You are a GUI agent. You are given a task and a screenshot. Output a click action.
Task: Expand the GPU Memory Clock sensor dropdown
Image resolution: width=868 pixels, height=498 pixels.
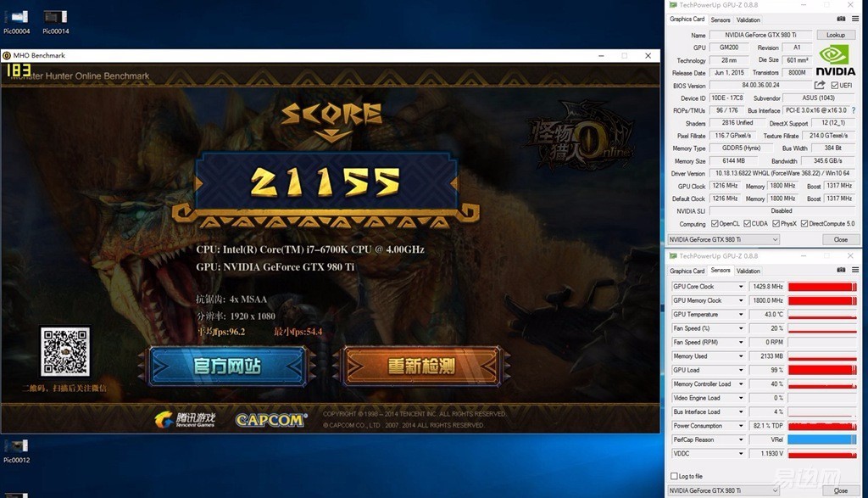[x=741, y=300]
